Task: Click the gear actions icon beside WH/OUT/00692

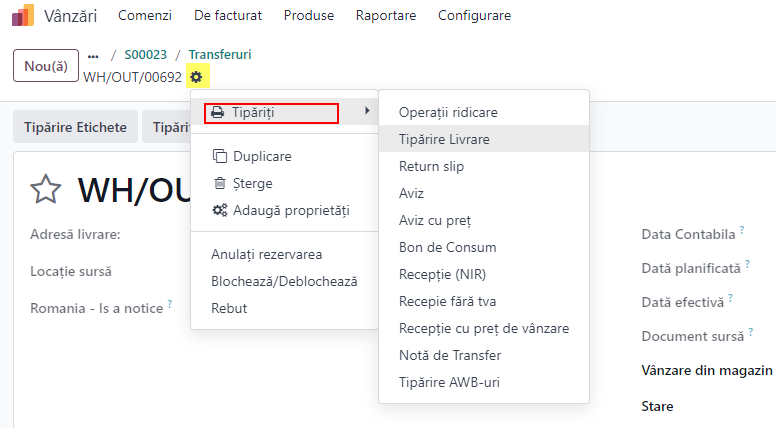Action: [x=196, y=77]
